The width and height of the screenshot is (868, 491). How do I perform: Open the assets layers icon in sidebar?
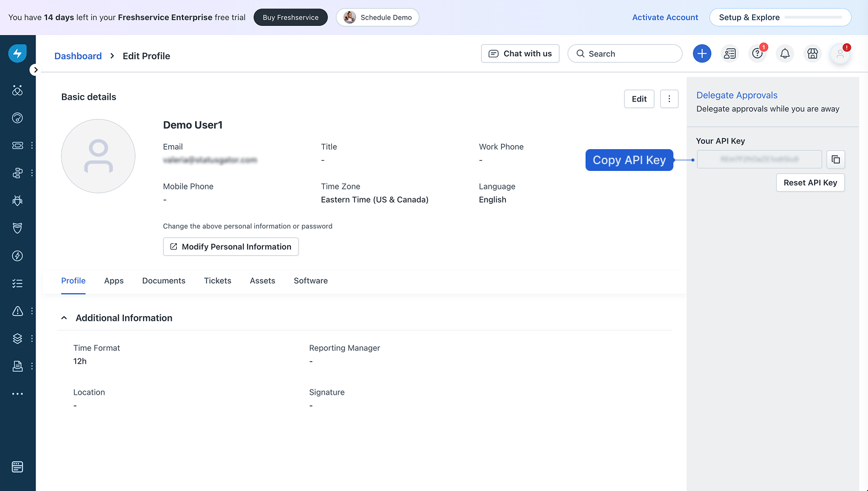(x=17, y=338)
